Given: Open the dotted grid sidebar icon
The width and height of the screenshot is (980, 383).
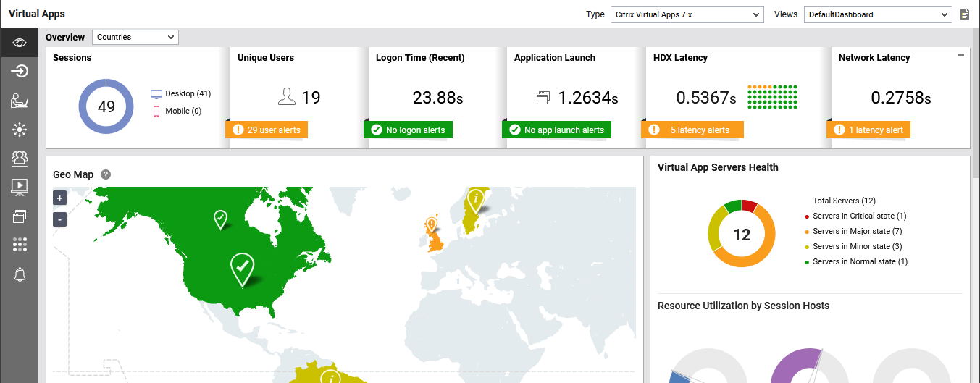Looking at the screenshot, I should click(20, 245).
